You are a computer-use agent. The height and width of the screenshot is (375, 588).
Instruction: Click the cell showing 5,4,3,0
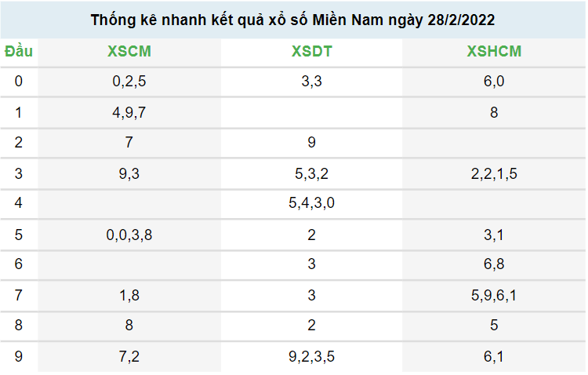(311, 203)
